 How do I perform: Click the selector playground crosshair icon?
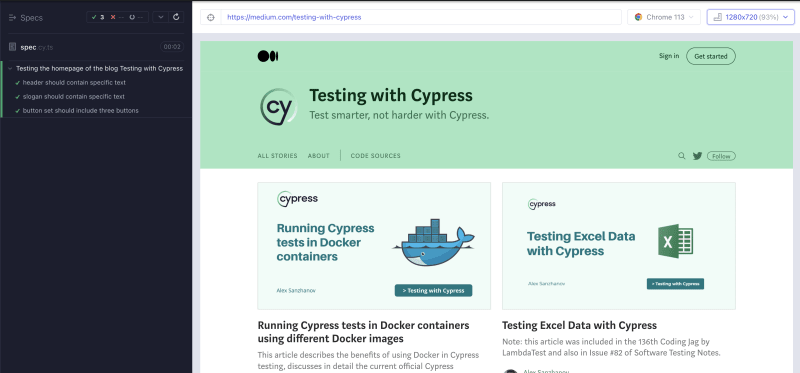tap(211, 17)
